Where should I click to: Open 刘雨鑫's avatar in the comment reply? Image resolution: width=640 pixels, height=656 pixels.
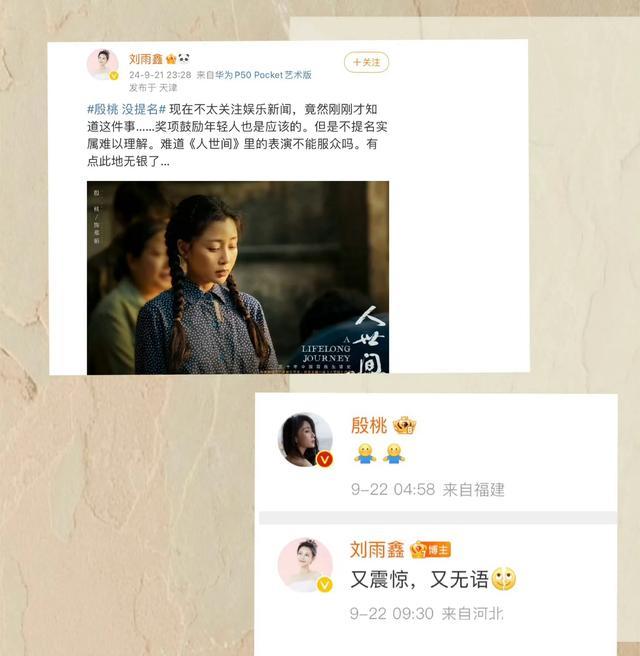coord(305,565)
